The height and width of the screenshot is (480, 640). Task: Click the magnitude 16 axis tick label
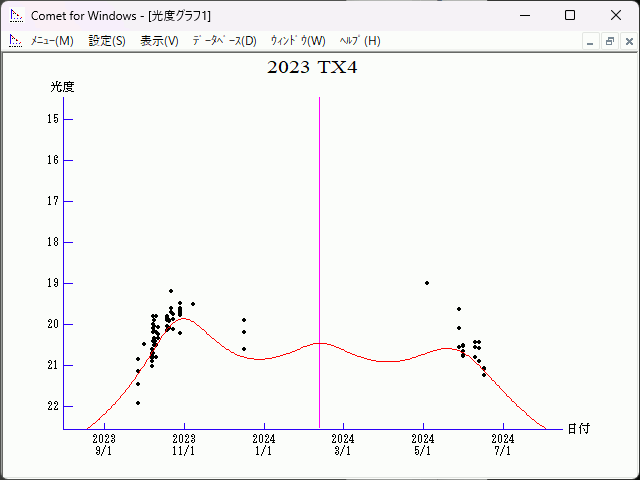click(x=53, y=160)
